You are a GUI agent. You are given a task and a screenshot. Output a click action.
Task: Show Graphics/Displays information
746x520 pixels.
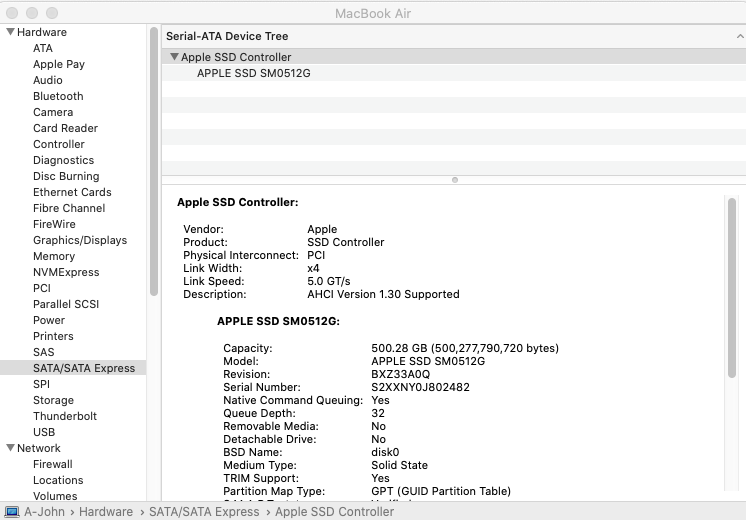pyautogui.click(x=80, y=240)
